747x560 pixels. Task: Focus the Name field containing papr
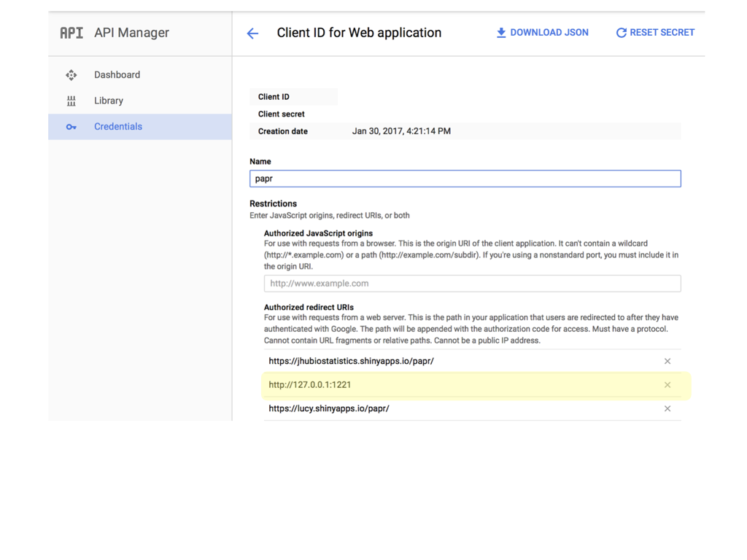click(465, 179)
